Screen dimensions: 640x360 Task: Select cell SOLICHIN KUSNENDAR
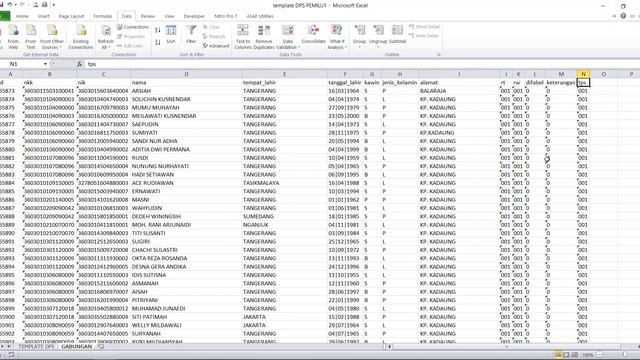(x=186, y=99)
